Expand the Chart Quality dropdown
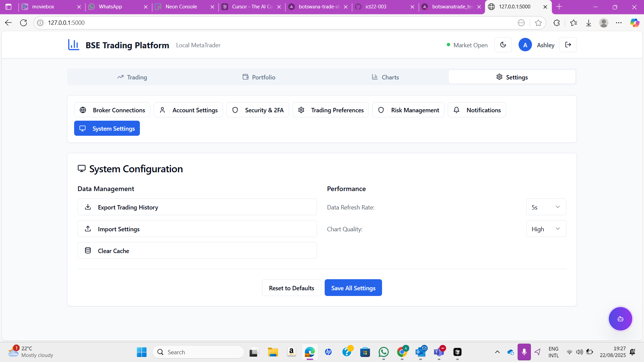 pyautogui.click(x=546, y=229)
